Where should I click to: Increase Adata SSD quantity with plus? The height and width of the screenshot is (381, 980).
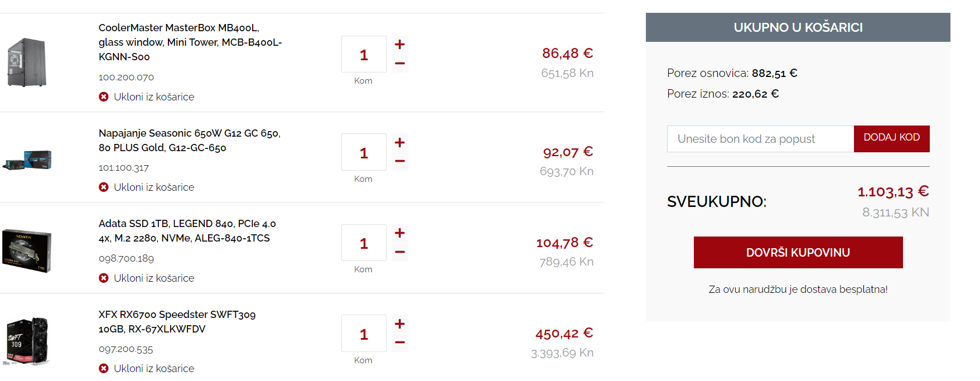(399, 233)
